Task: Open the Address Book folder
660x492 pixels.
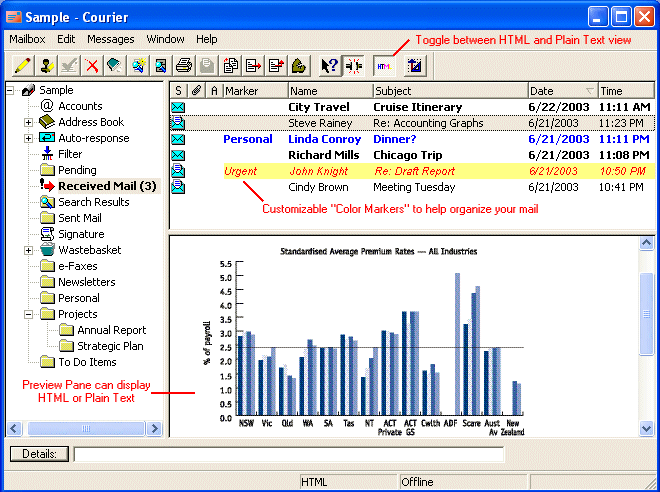Action: 91,122
